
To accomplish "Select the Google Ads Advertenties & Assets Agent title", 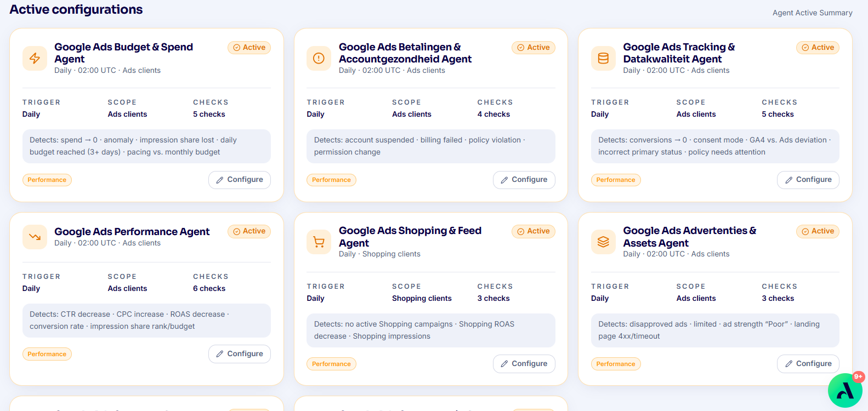I will coord(690,237).
